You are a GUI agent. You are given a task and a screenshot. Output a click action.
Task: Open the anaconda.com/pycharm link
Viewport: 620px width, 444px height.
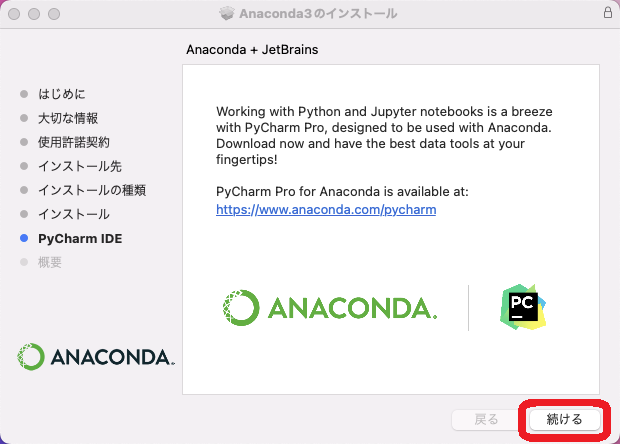click(x=326, y=210)
